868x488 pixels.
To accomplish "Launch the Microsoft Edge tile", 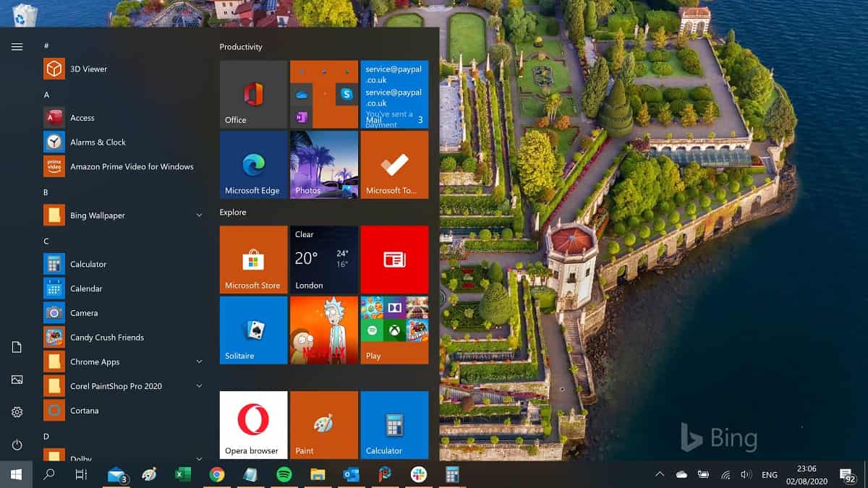I will [x=253, y=165].
